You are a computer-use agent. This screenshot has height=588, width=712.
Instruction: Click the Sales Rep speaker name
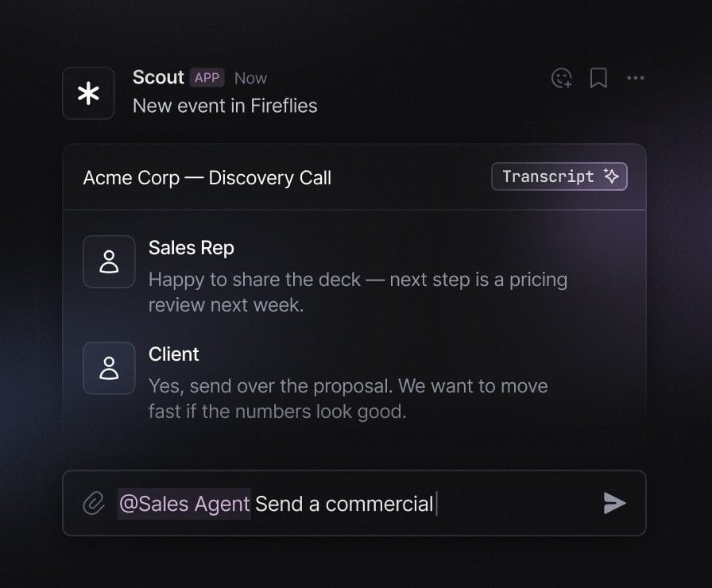tap(192, 248)
